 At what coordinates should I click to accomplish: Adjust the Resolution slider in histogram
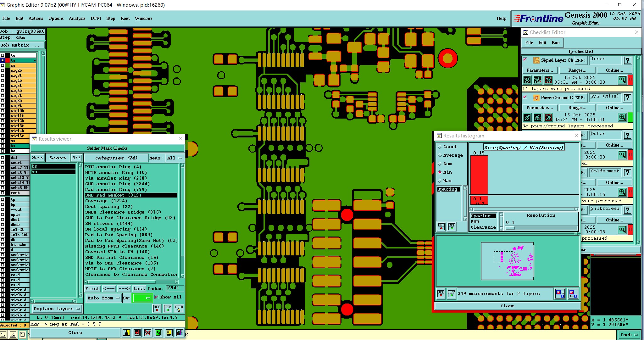(x=510, y=228)
